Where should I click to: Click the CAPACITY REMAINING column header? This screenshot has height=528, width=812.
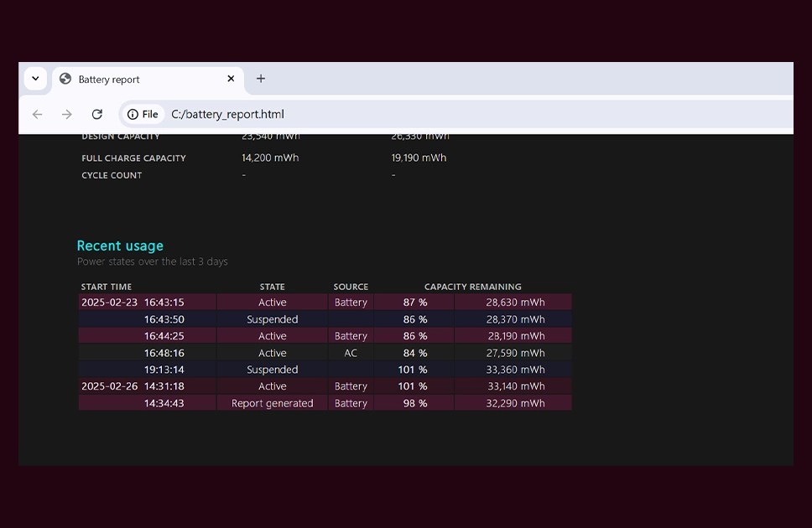(x=473, y=287)
